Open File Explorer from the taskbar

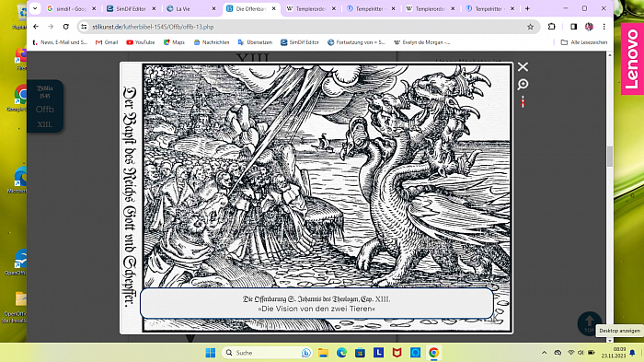323,353
